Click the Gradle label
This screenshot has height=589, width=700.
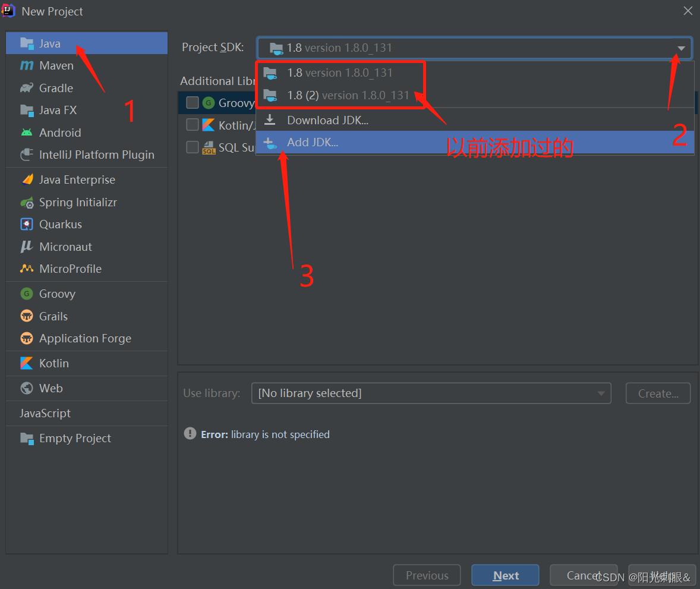pyautogui.click(x=56, y=88)
